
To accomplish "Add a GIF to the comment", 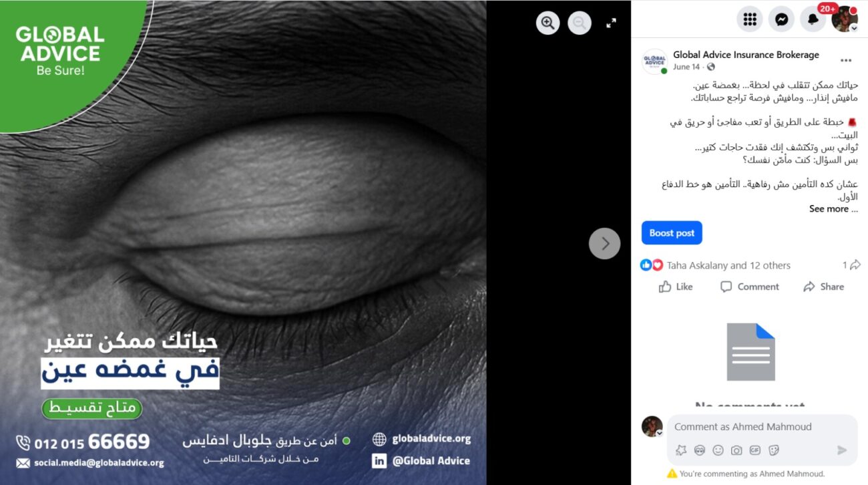I will click(755, 450).
